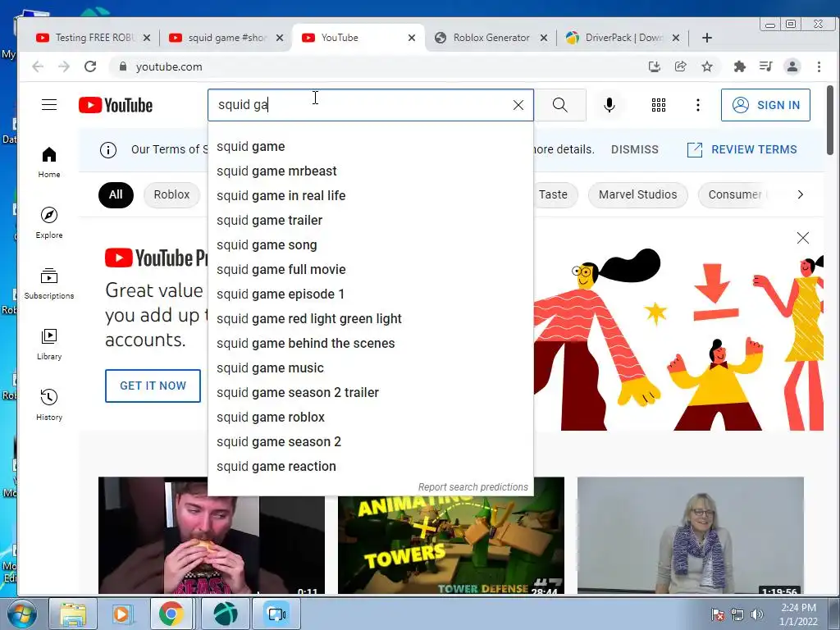The width and height of the screenshot is (840, 630).
Task: Click the SIGN IN button
Action: point(765,105)
